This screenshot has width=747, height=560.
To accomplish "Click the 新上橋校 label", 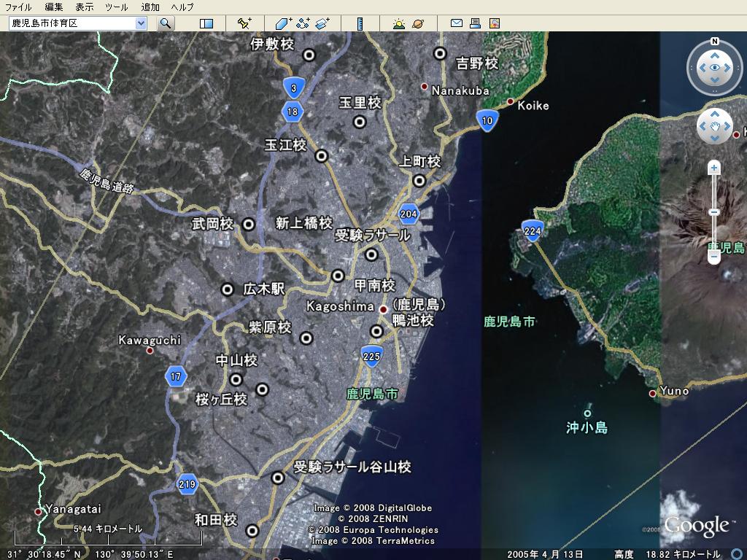I will 304,223.
